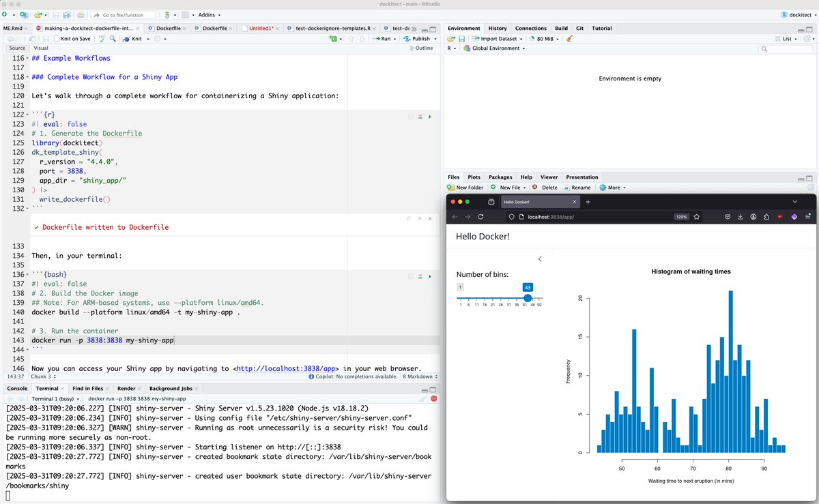This screenshot has height=504, width=819.
Task: Click the tracking protection shield icon in Firefox
Action: [x=511, y=216]
